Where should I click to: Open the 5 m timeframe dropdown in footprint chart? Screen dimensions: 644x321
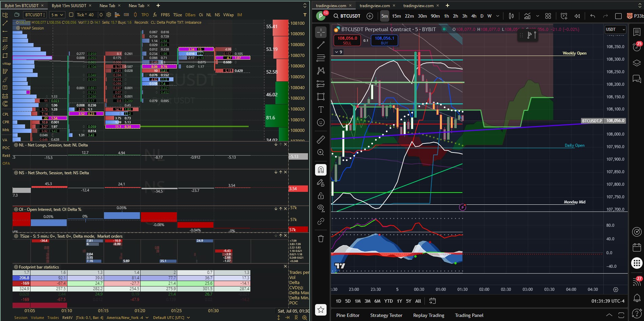coord(57,15)
